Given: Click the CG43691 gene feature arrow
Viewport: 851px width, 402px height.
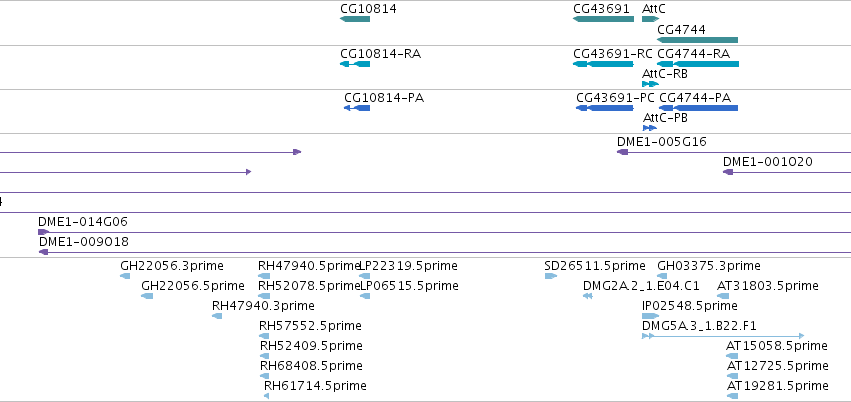Looking at the screenshot, I should coord(603,19).
